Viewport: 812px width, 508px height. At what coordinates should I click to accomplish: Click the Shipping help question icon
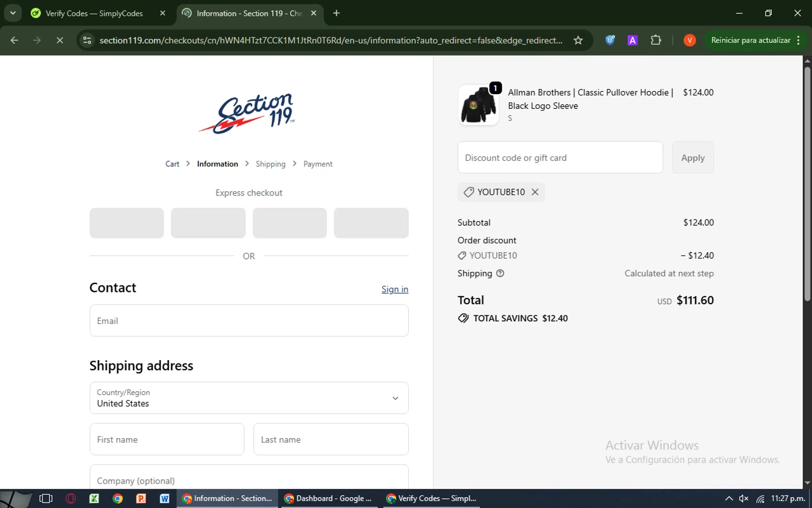(x=500, y=273)
